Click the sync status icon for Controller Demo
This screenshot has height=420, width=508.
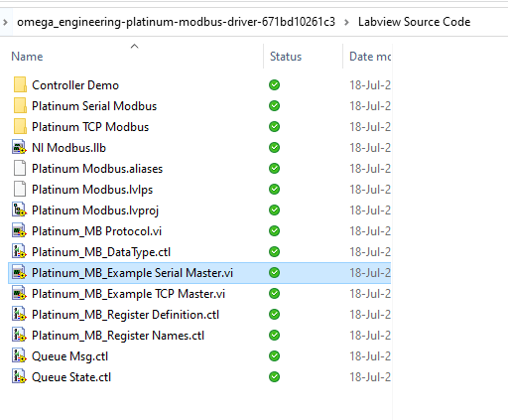(x=274, y=85)
